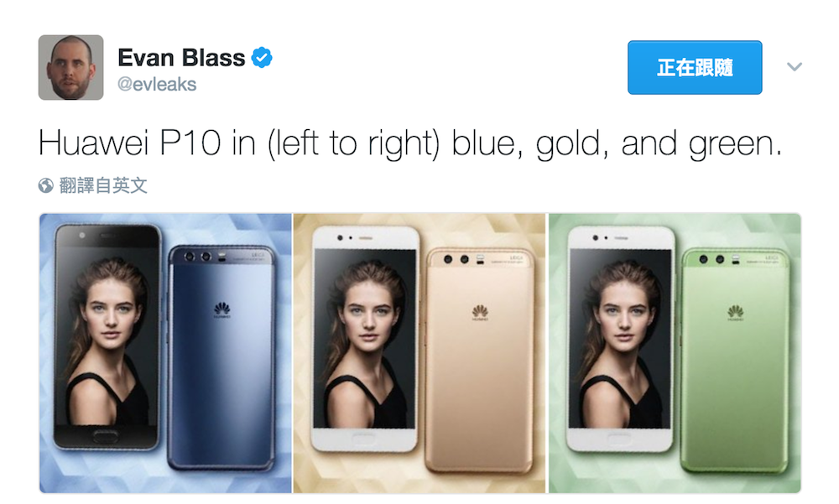Open Evan Blass's profile avatar
Viewport: 839px width, 504px height.
pyautogui.click(x=70, y=67)
